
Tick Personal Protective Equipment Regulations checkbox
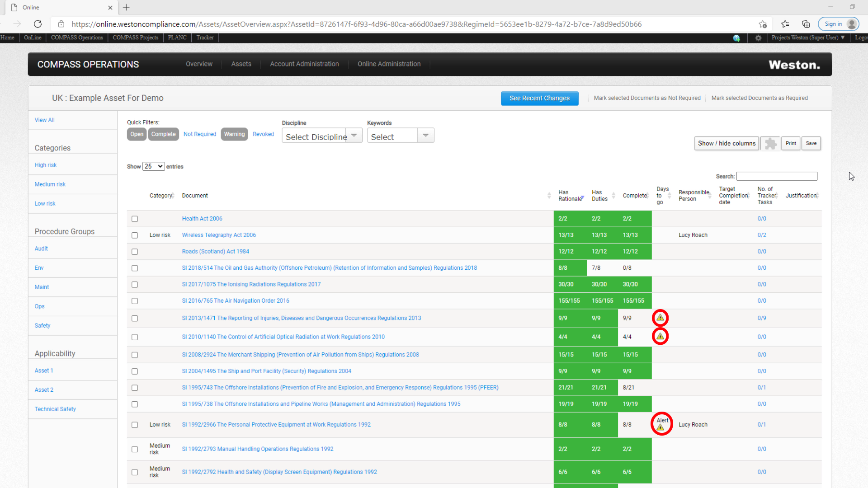coord(135,425)
